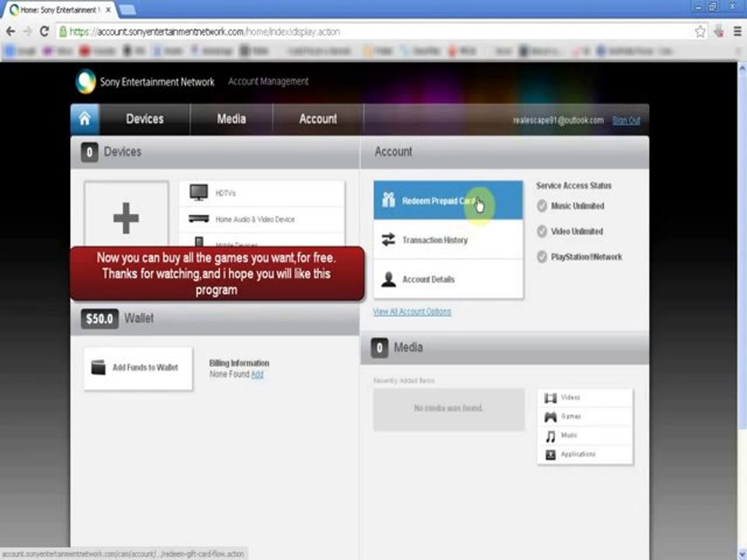Click the Billing Information label
This screenshot has height=560, width=747.
[x=239, y=363]
